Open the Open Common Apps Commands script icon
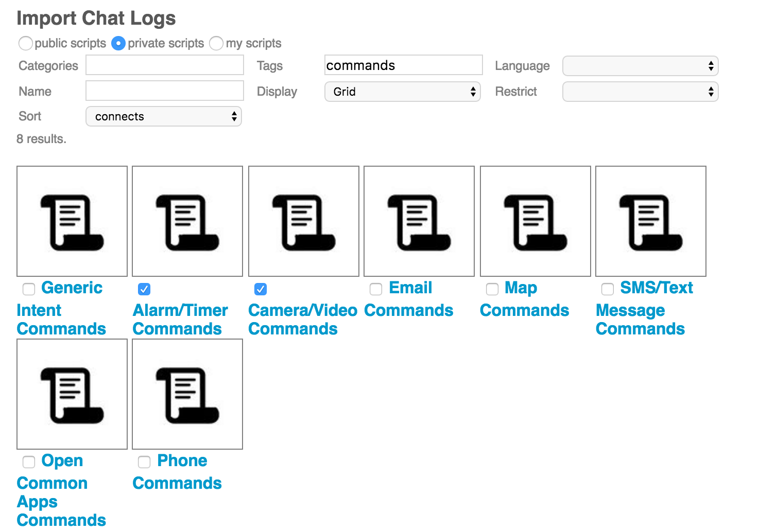 72,394
